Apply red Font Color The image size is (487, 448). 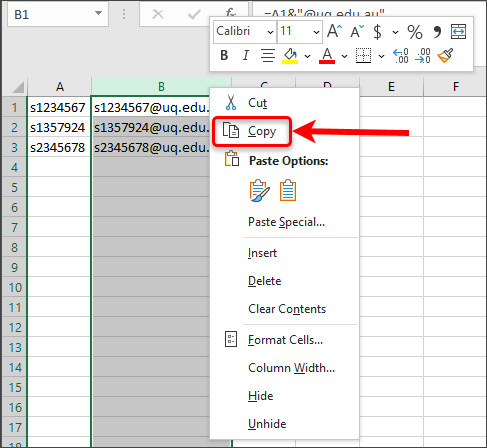coord(327,56)
